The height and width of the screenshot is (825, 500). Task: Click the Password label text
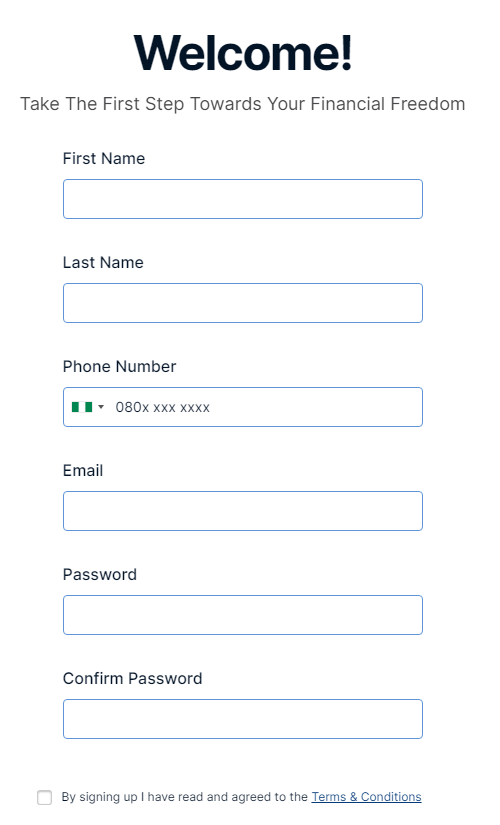pyautogui.click(x=99, y=574)
